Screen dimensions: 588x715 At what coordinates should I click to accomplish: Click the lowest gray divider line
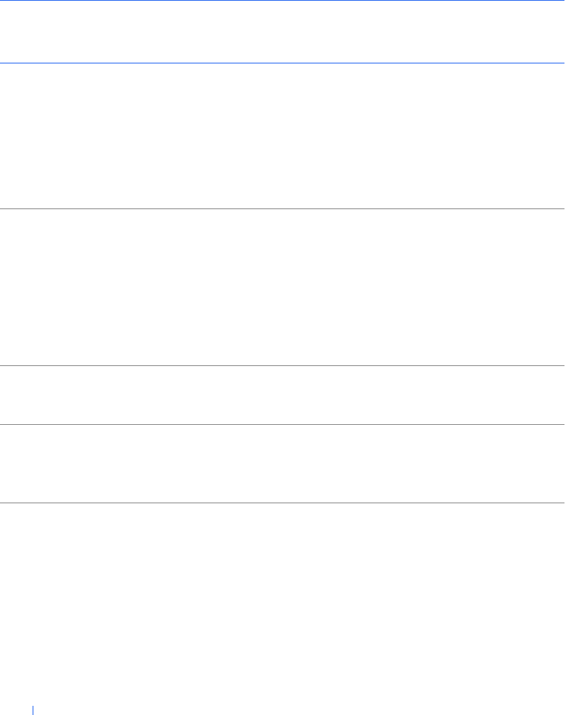click(x=281, y=503)
